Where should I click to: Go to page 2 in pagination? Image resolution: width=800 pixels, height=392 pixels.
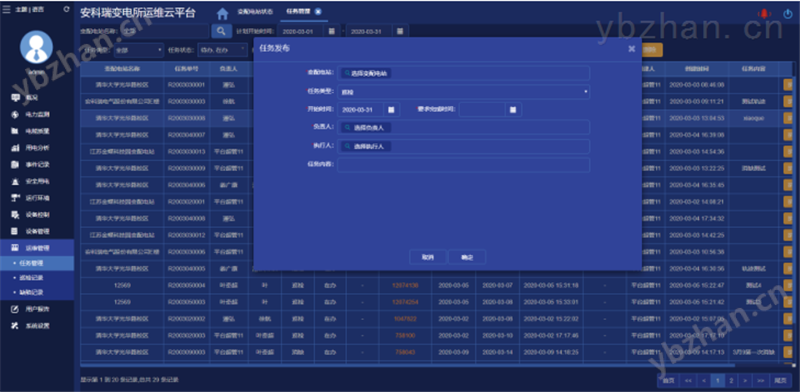[731, 380]
